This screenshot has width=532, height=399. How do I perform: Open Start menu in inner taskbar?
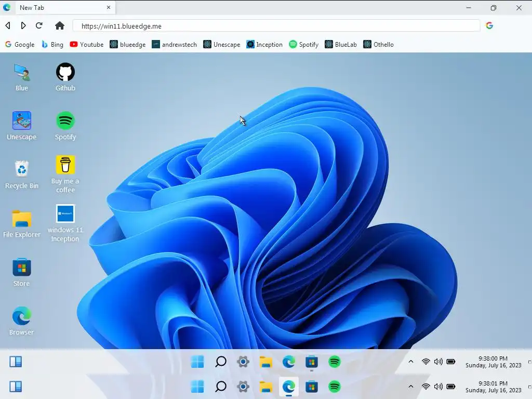click(197, 362)
